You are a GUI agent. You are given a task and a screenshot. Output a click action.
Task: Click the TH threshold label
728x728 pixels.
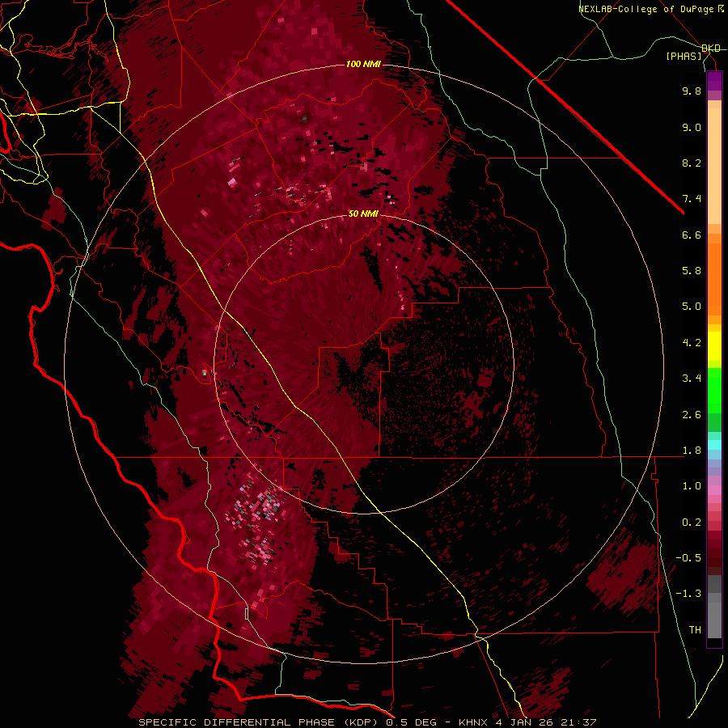[695, 630]
